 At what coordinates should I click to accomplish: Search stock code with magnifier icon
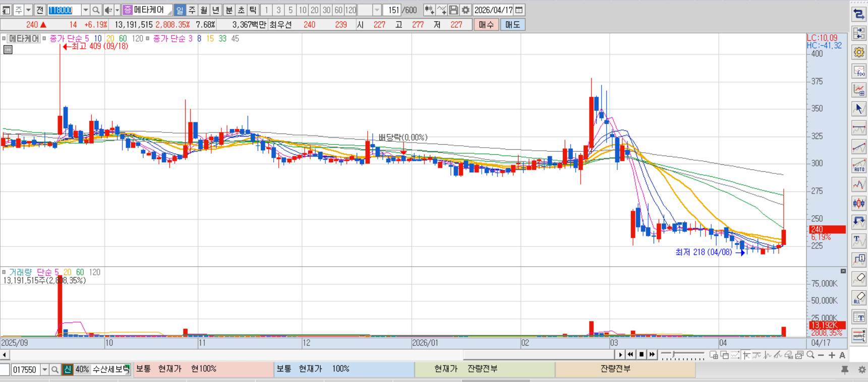click(x=96, y=10)
